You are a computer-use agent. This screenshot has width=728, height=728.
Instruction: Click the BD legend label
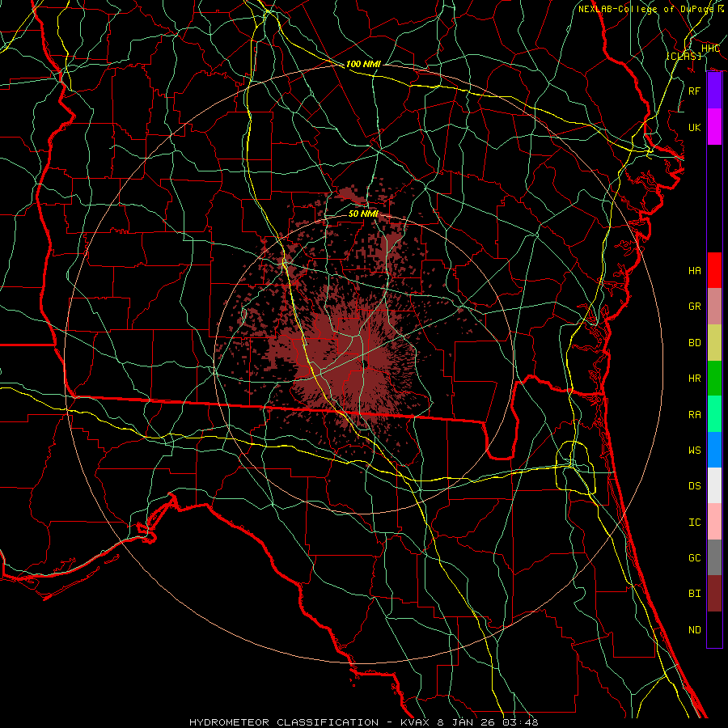(694, 343)
